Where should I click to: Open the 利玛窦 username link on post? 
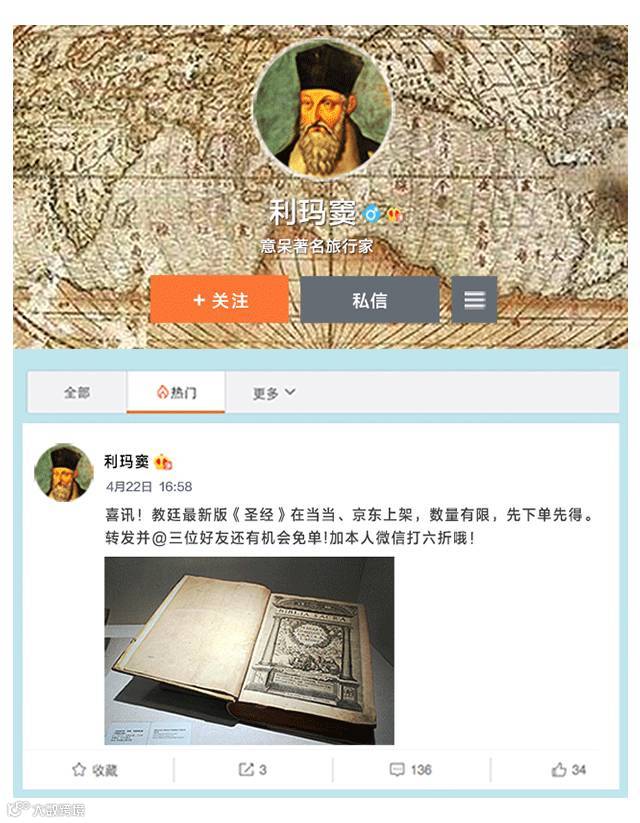pyautogui.click(x=126, y=461)
